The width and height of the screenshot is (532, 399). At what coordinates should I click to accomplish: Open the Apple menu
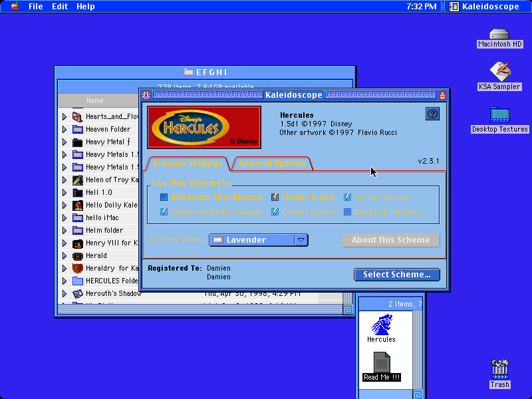(15, 7)
